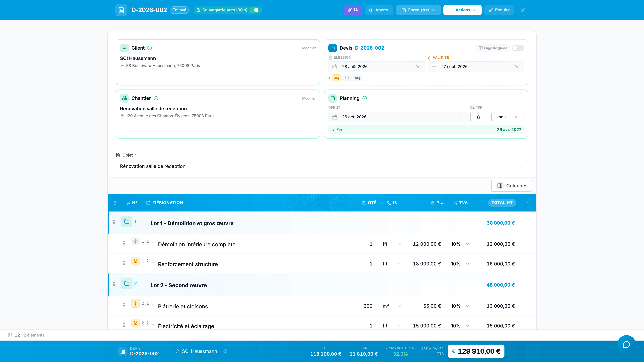
Task: Open the mois duration unit dropdown
Action: coord(508,117)
